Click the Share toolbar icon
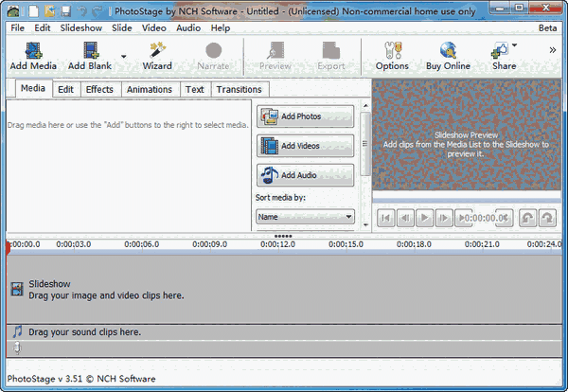 click(x=503, y=49)
